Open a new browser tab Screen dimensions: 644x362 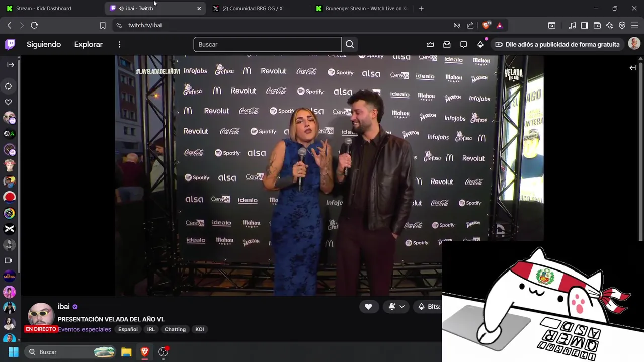point(421,8)
